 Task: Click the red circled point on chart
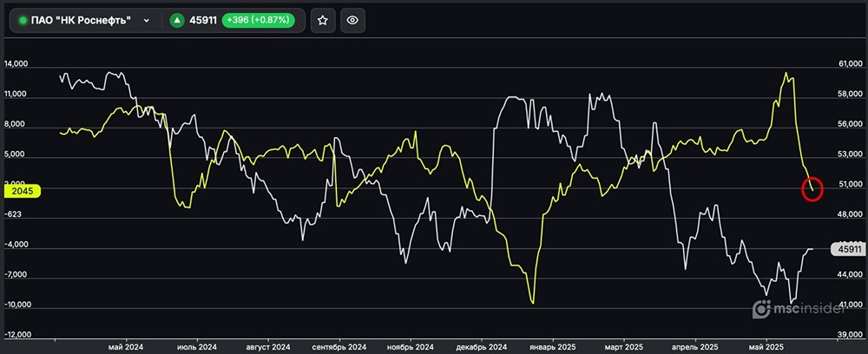[812, 190]
